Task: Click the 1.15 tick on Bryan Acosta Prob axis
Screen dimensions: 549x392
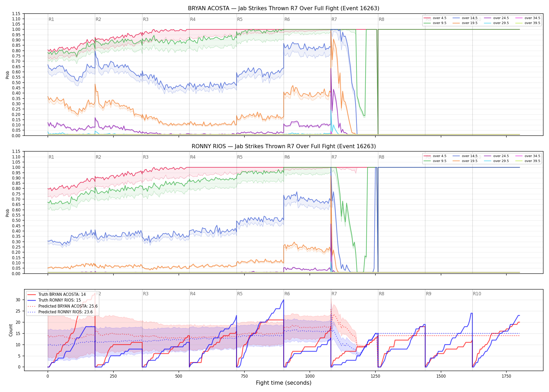Action: coord(16,14)
